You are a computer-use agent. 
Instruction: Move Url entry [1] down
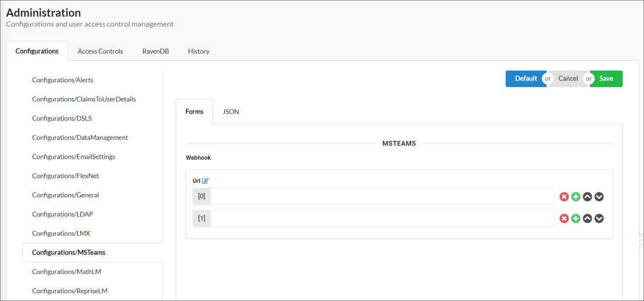pyautogui.click(x=599, y=218)
